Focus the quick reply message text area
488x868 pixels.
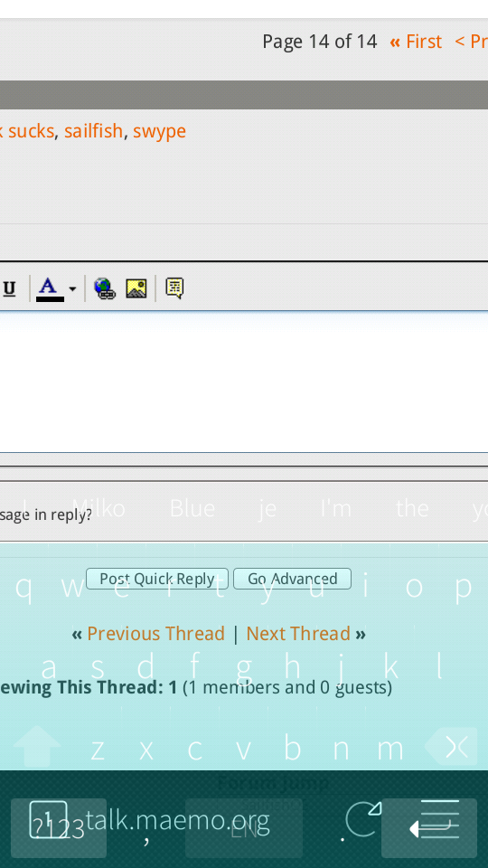[x=244, y=382]
